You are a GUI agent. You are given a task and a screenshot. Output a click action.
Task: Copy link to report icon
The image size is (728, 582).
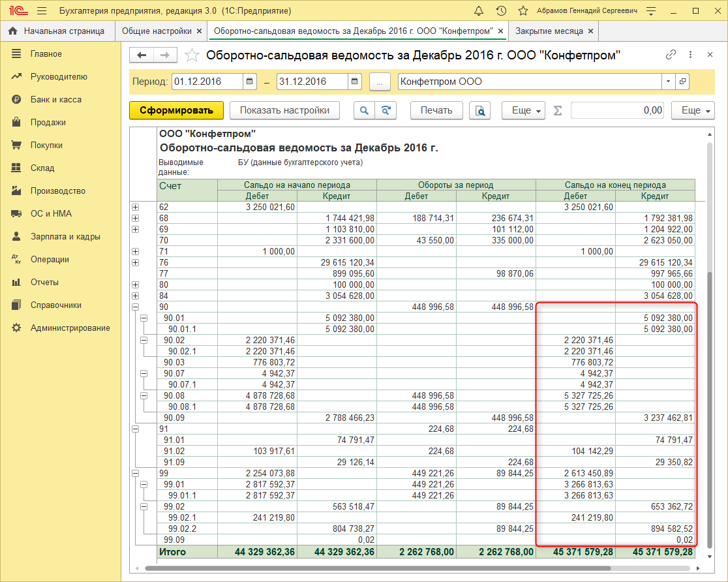671,55
